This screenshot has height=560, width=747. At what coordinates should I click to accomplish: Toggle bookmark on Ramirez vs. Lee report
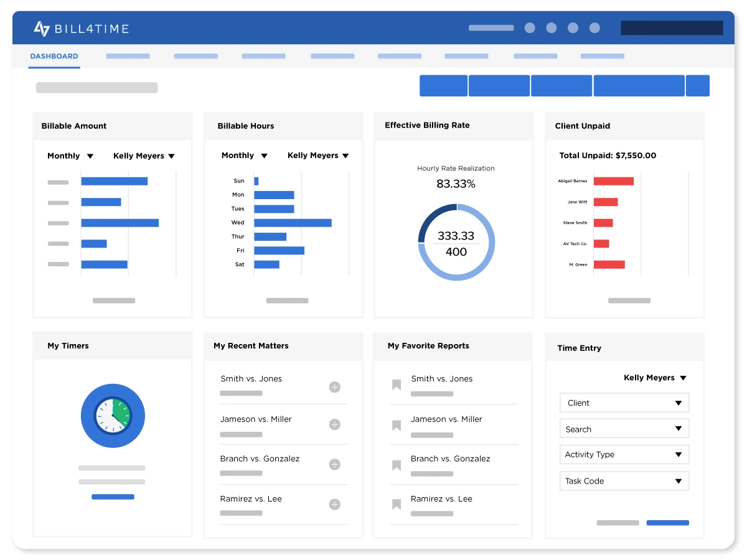(x=396, y=505)
